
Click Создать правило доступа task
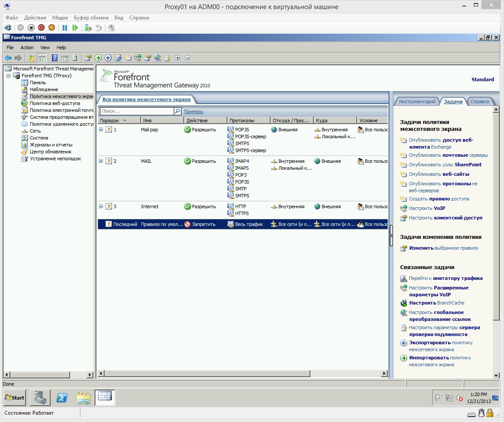click(439, 199)
